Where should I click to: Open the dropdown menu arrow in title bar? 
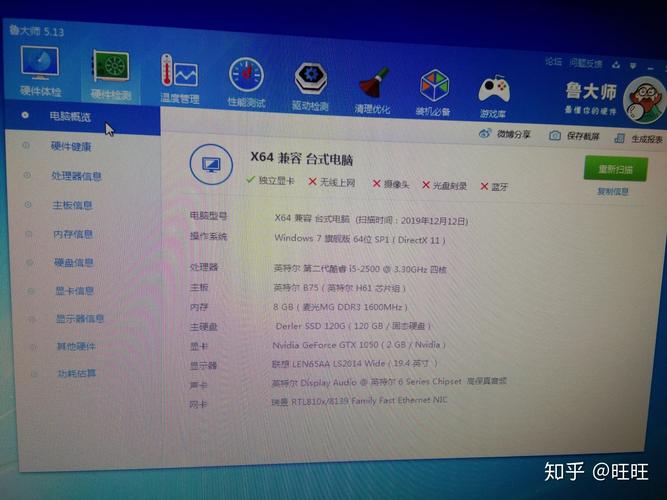[x=633, y=66]
